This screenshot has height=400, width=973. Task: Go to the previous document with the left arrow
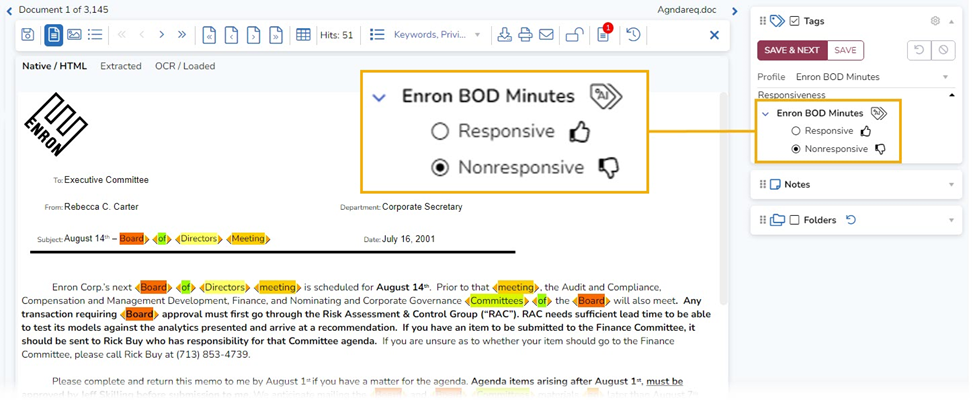point(141,35)
